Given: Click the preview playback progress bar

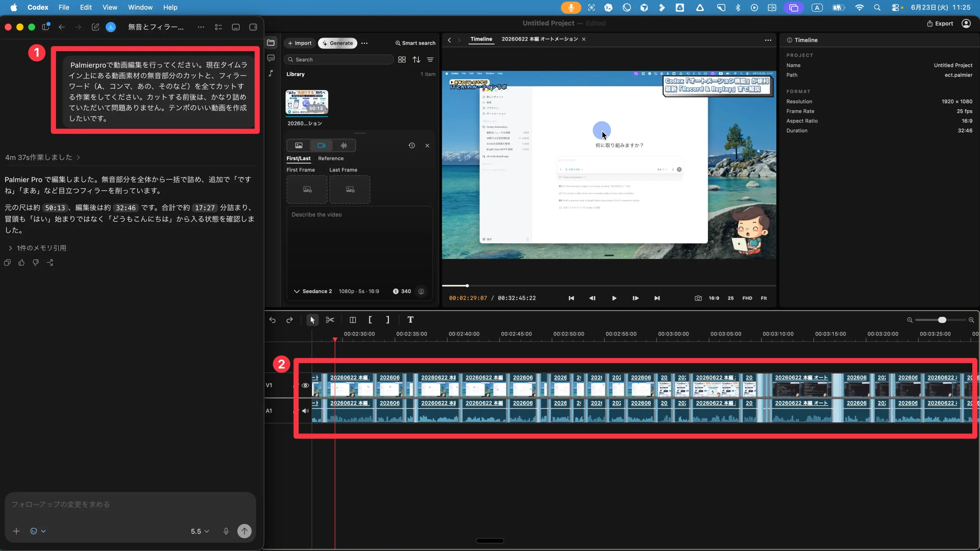Looking at the screenshot, I should point(609,286).
